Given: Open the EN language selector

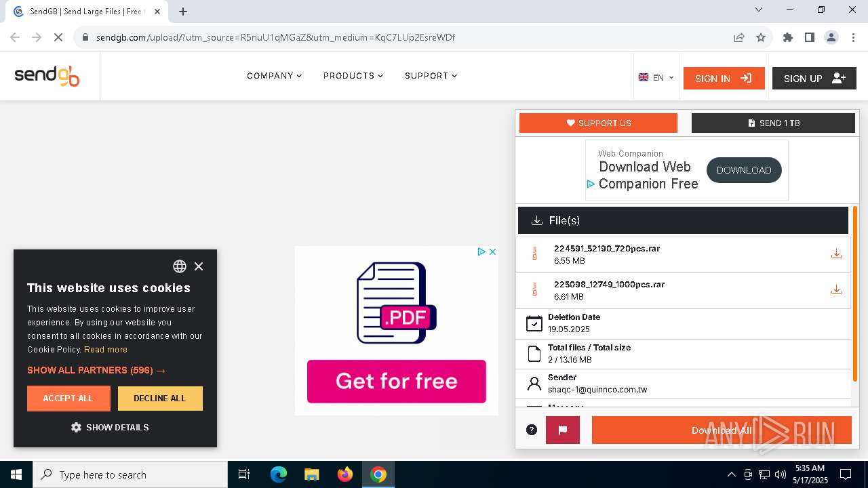Looking at the screenshot, I should coord(656,78).
